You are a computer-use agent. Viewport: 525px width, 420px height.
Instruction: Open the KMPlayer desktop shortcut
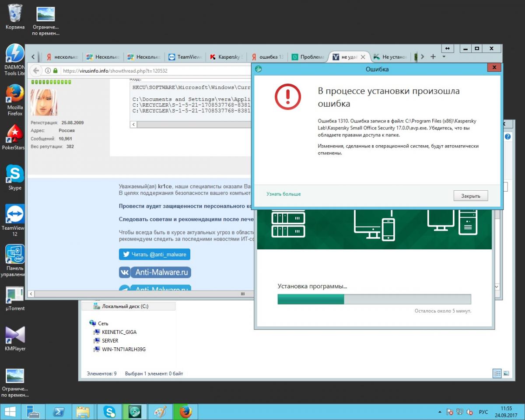click(15, 339)
